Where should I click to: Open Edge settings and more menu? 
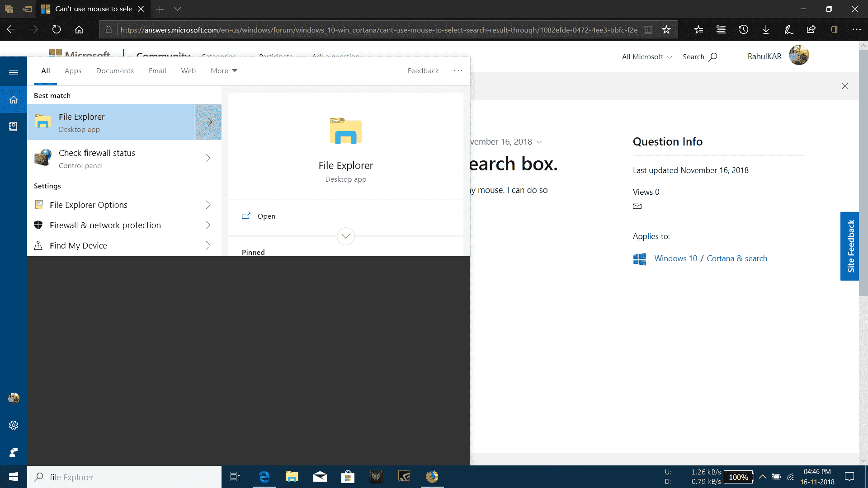[x=856, y=29]
